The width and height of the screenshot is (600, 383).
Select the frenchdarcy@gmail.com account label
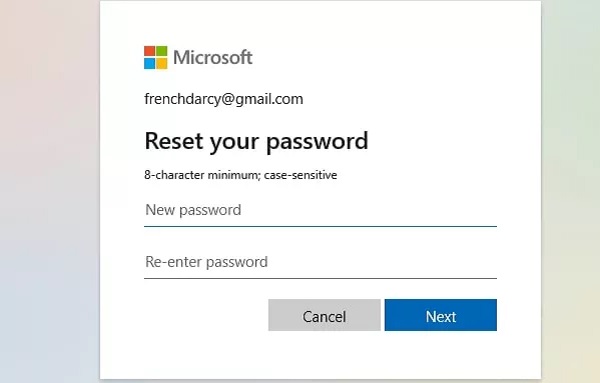coord(223,99)
